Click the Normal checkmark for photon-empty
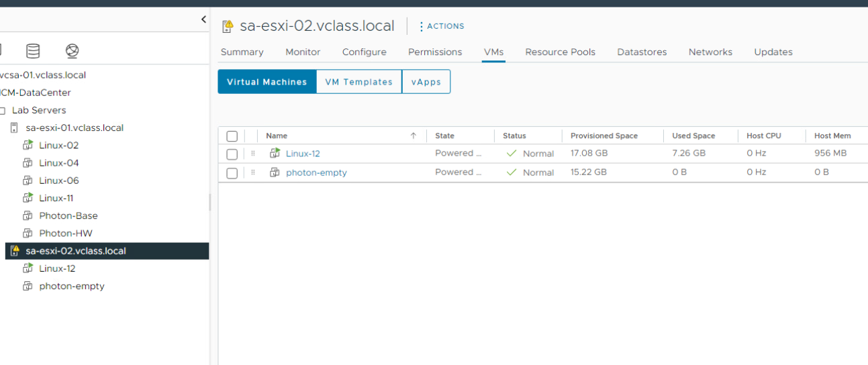 [x=512, y=172]
